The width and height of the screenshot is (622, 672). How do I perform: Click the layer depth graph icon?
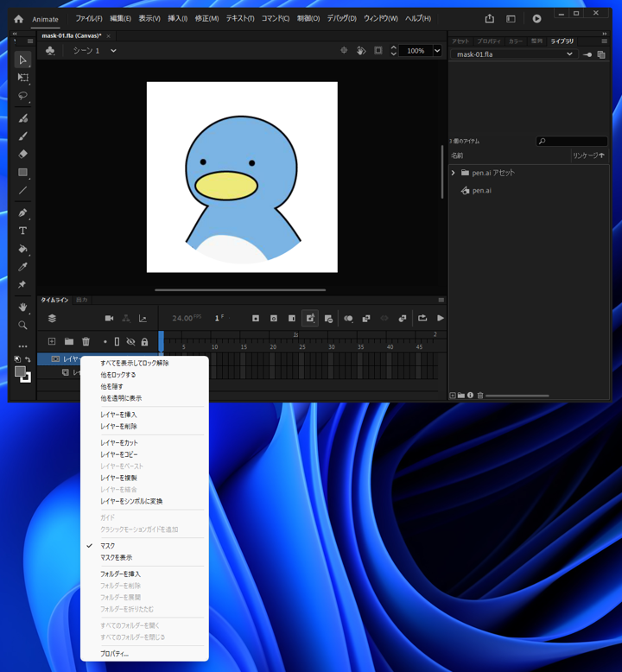click(x=143, y=319)
